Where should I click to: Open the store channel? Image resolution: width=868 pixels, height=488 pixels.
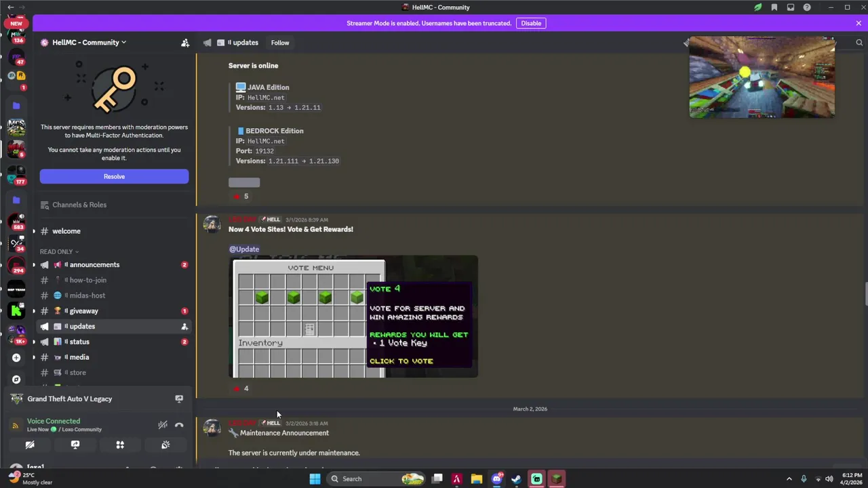pyautogui.click(x=113, y=373)
